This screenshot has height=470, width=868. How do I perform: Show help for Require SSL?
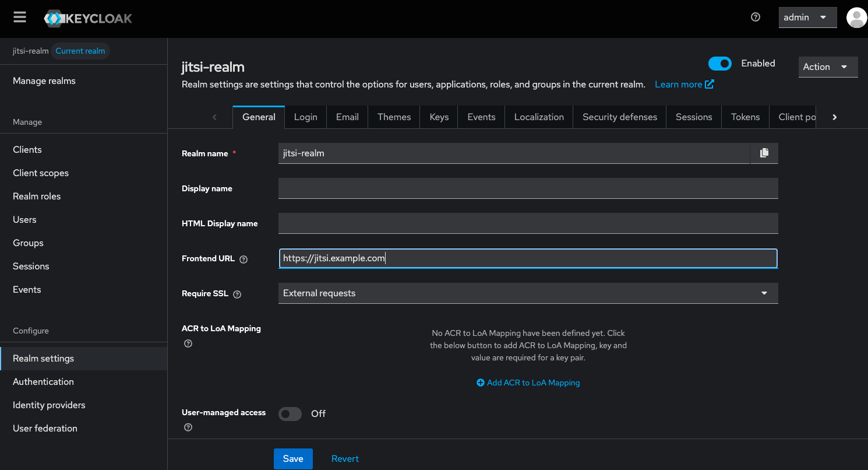pyautogui.click(x=237, y=294)
